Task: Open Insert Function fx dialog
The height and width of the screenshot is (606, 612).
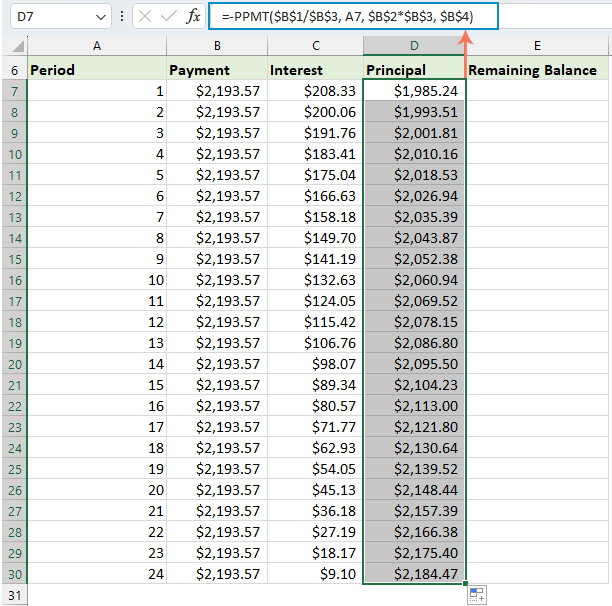Action: 194,17
